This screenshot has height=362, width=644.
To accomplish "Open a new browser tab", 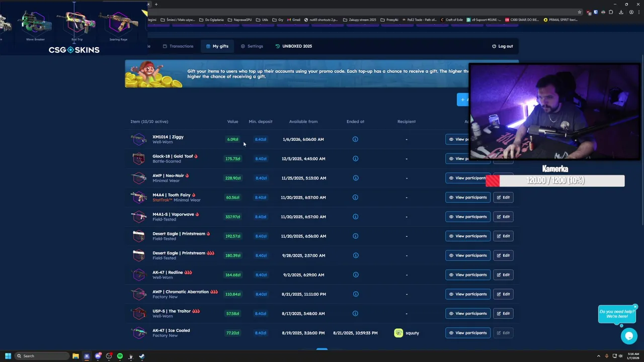I will 156,4.
